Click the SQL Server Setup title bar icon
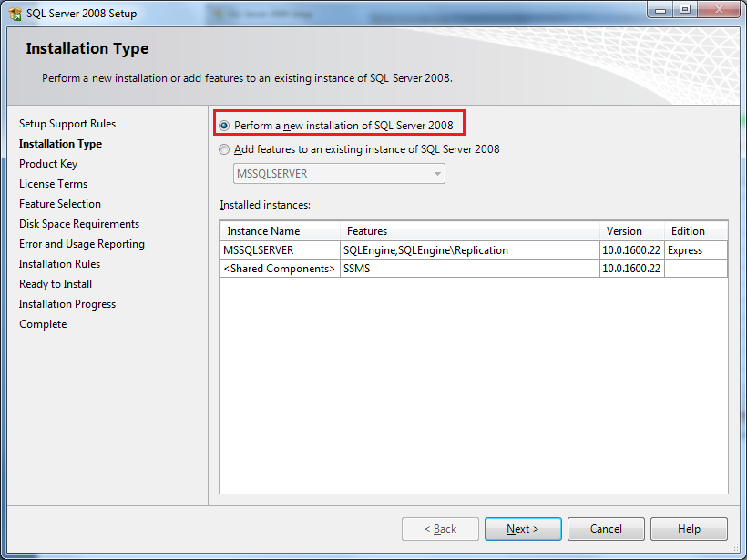The height and width of the screenshot is (560, 747). coord(15,14)
